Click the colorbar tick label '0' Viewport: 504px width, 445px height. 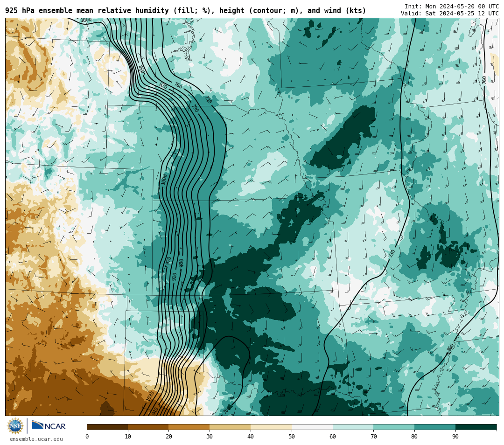coord(87,436)
